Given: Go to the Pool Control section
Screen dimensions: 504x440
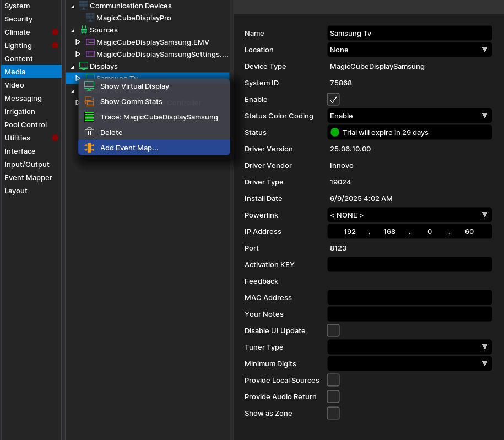Looking at the screenshot, I should pos(31,124).
